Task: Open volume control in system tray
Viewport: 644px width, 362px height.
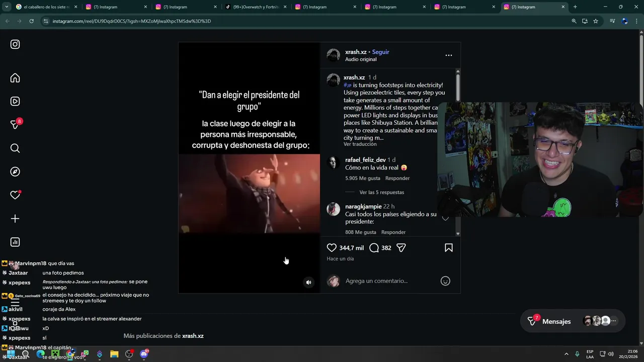Action: pos(611,354)
